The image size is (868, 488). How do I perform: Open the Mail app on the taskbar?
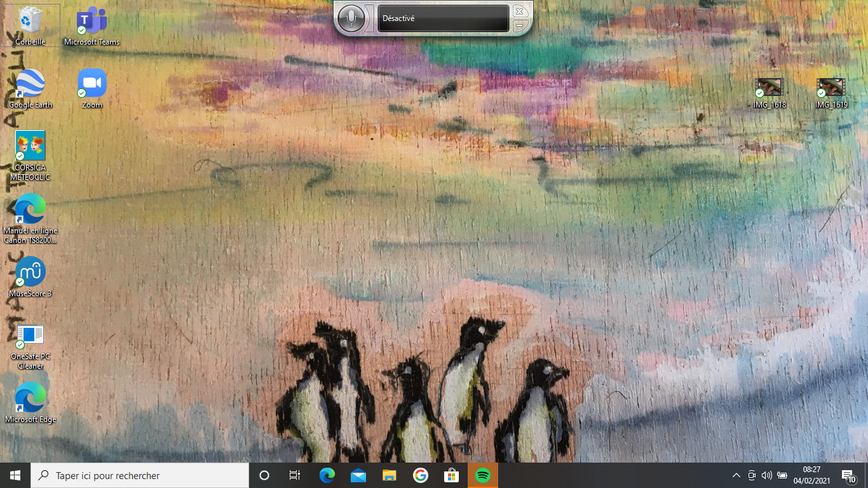[x=358, y=475]
